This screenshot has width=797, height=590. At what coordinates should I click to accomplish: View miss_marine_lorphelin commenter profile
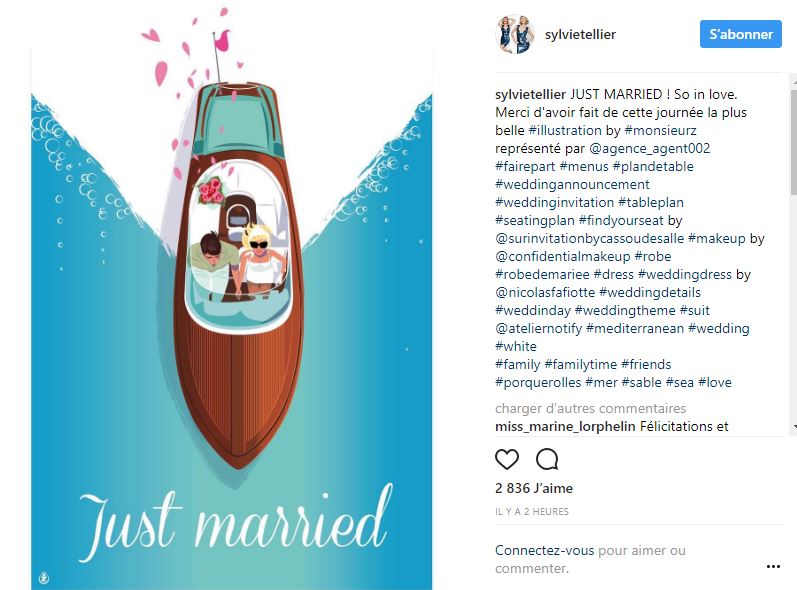tap(565, 426)
